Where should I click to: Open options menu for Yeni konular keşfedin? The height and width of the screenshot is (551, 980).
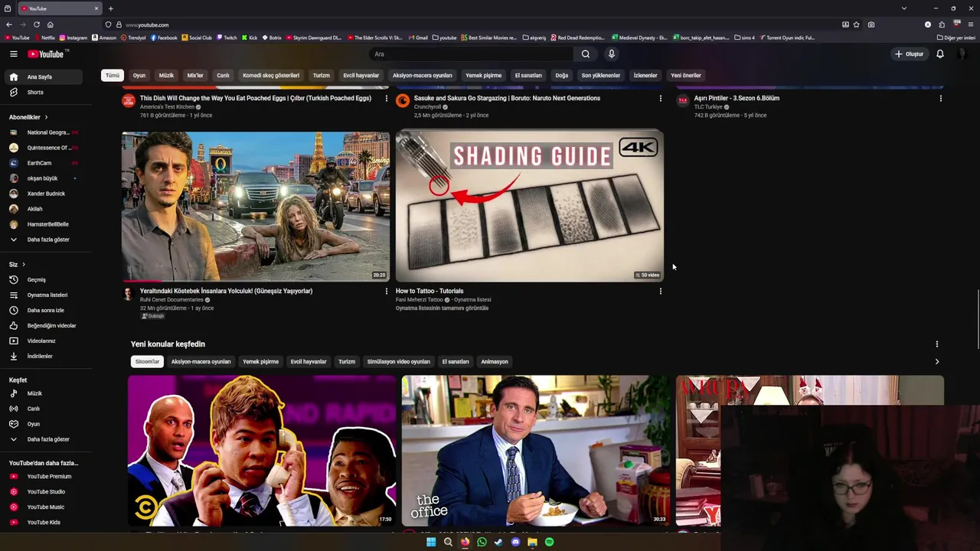[x=937, y=344]
